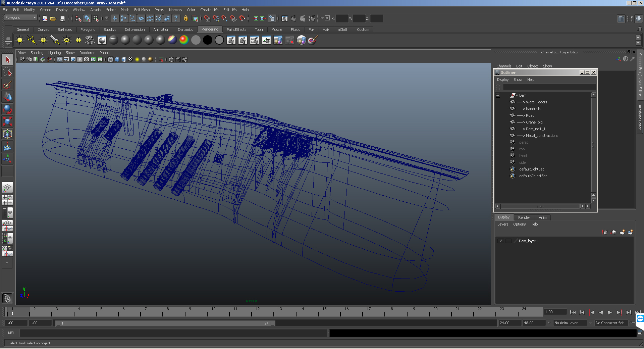Select the Lasso tool in the toolbox
Image resolution: width=644 pixels, height=349 pixels.
pyautogui.click(x=7, y=72)
